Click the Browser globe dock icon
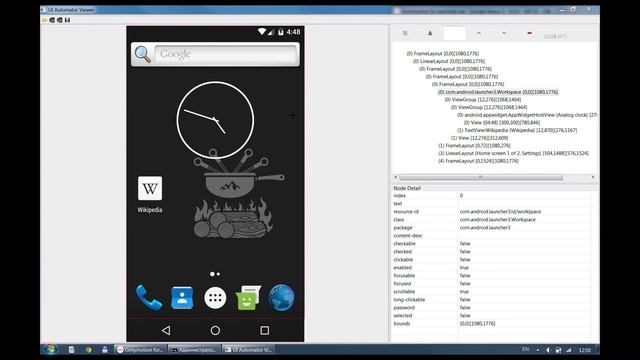Screen dimensions: 640x360 (x=281, y=298)
